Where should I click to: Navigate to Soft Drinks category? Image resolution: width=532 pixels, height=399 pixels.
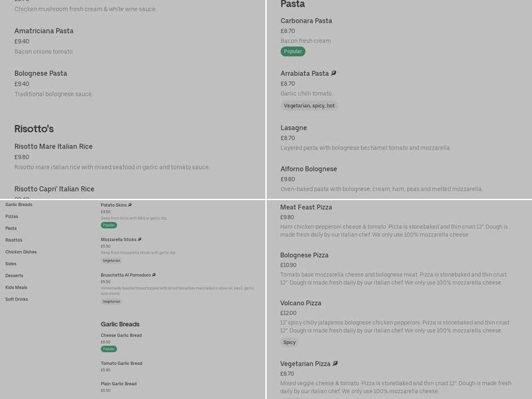17,299
